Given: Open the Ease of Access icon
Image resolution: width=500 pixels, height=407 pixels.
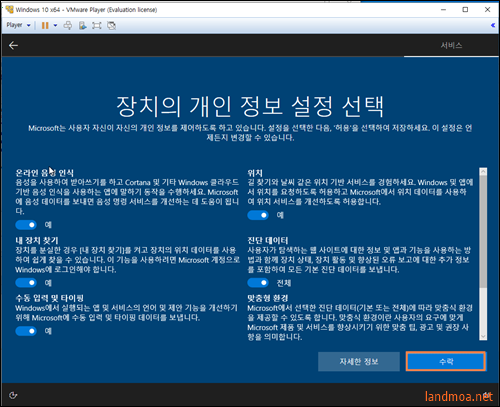Looking at the screenshot, I should 13,395.
